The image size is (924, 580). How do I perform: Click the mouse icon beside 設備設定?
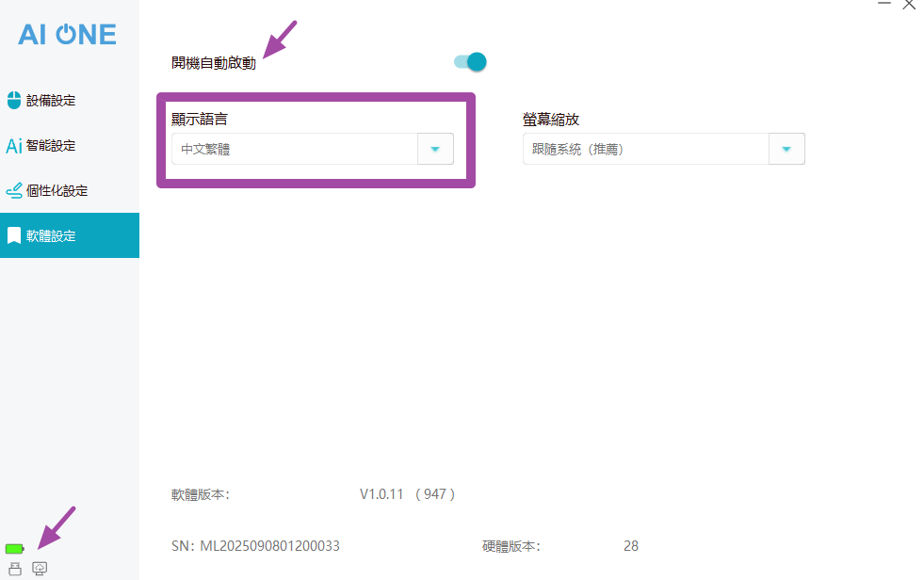14,100
